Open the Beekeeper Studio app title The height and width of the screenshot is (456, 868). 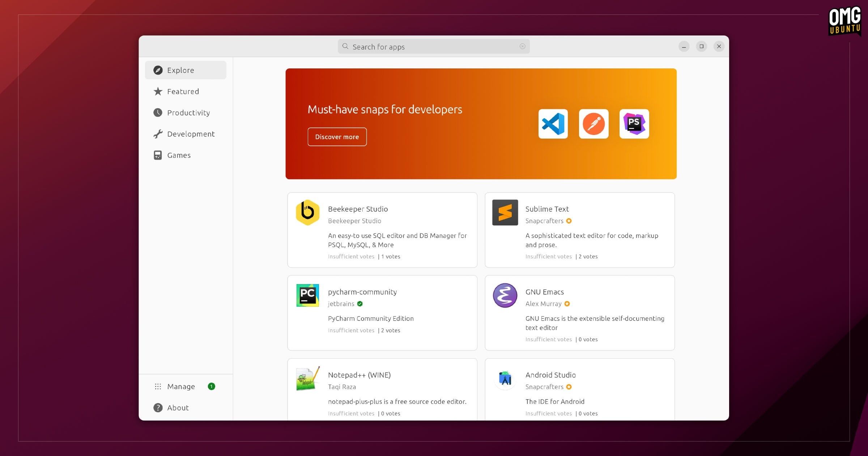[358, 209]
